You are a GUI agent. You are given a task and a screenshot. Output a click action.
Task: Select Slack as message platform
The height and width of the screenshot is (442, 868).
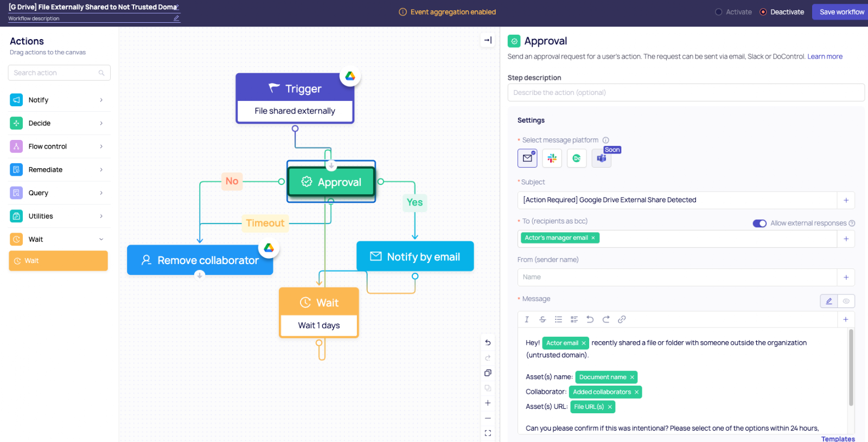[552, 158]
